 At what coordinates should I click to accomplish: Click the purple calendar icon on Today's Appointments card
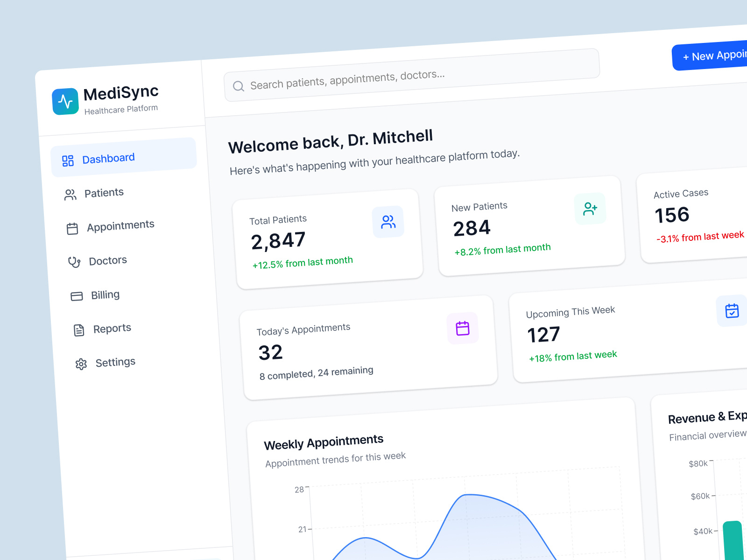pyautogui.click(x=463, y=328)
